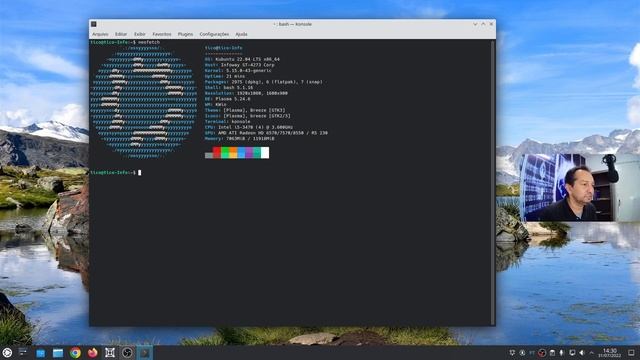Open the Kubuntu application launcher
Viewport: 640px width, 360px height.
click(7, 353)
